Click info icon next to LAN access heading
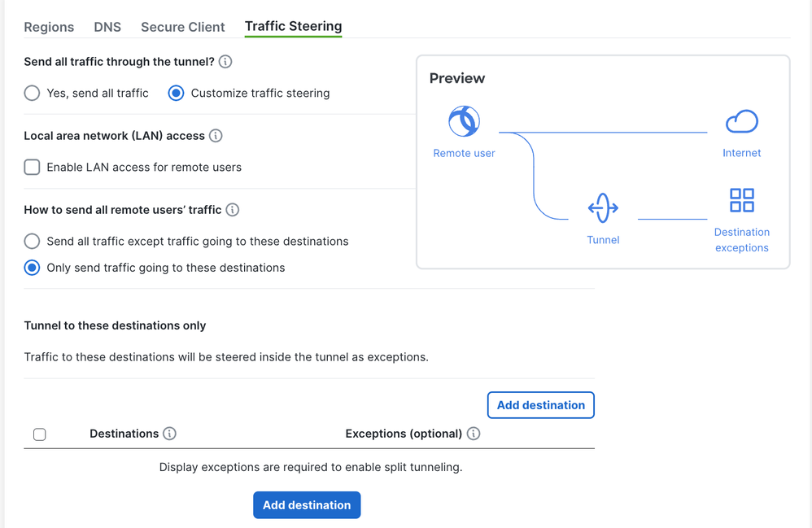 (x=216, y=136)
